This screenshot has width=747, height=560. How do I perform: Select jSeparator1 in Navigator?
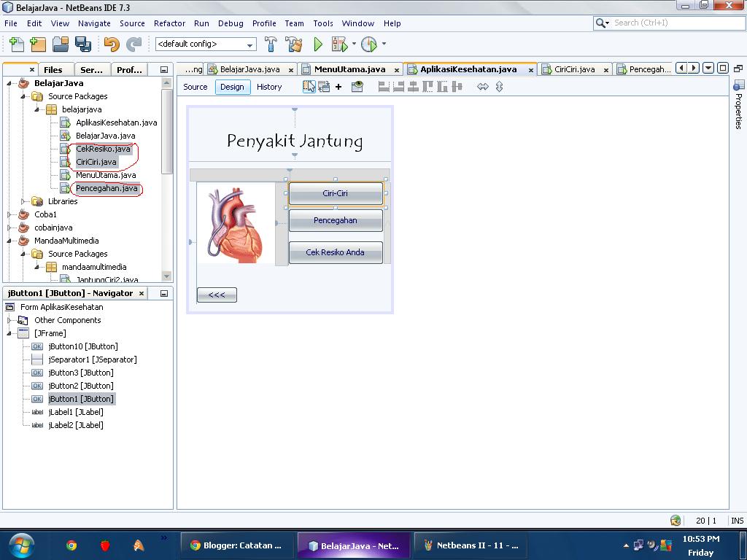coord(93,359)
